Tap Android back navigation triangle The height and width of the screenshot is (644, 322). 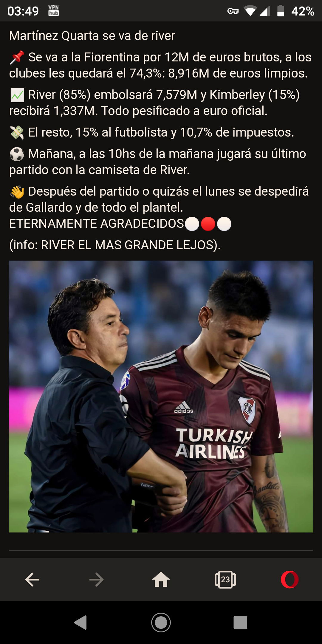pyautogui.click(x=80, y=623)
